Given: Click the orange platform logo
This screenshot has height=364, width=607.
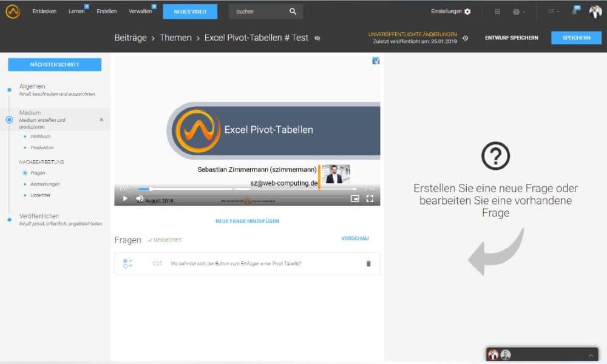Looking at the screenshot, I should pos(13,12).
